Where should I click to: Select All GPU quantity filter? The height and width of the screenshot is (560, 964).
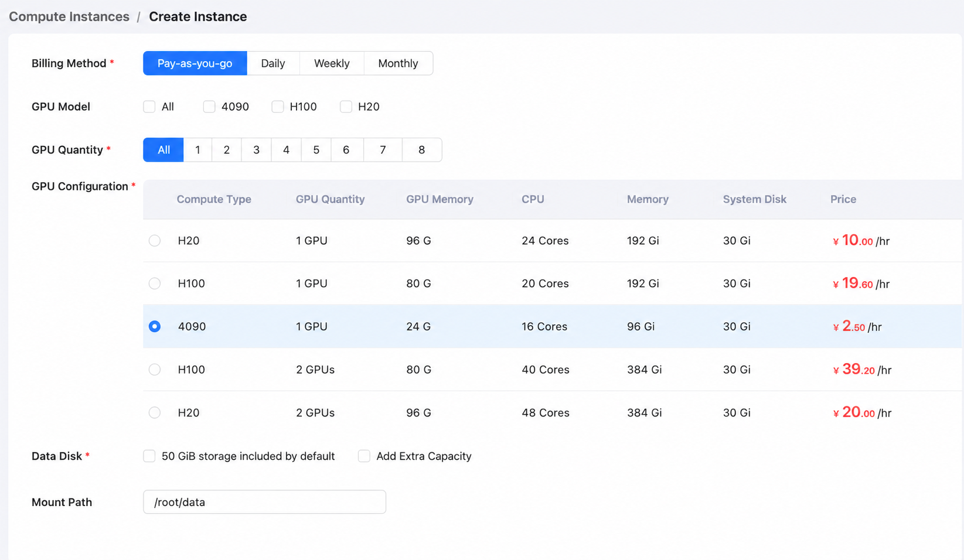coord(163,150)
